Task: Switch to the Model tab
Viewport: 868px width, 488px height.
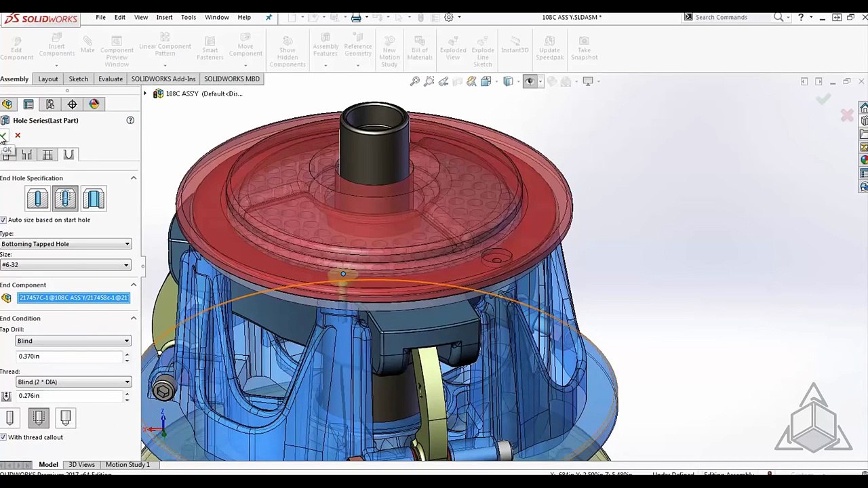Action: pyautogui.click(x=48, y=465)
